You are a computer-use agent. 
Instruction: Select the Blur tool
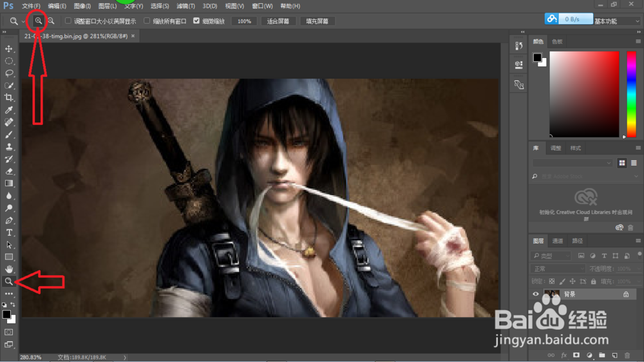8,196
